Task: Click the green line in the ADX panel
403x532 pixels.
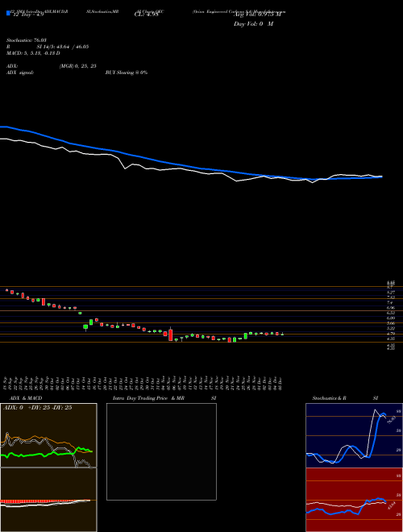Action: coord(47,453)
